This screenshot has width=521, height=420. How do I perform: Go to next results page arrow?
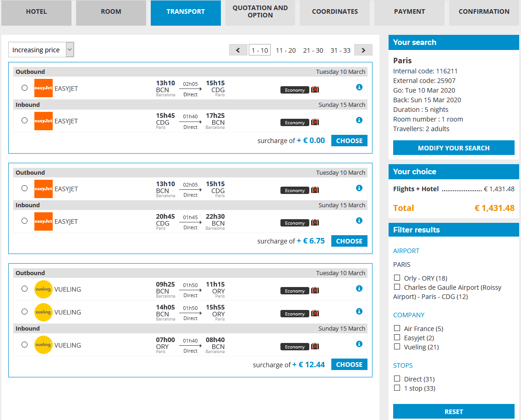point(363,50)
